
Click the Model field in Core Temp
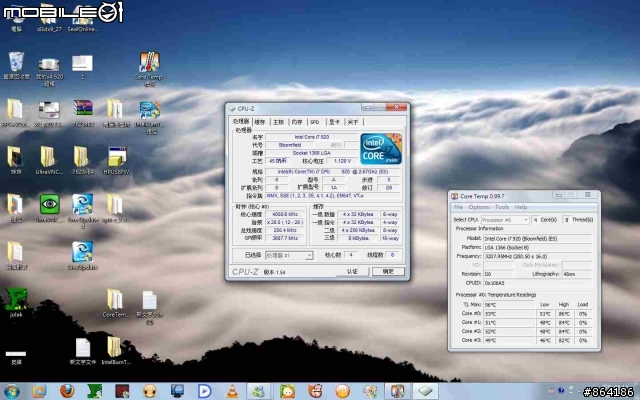(538, 239)
